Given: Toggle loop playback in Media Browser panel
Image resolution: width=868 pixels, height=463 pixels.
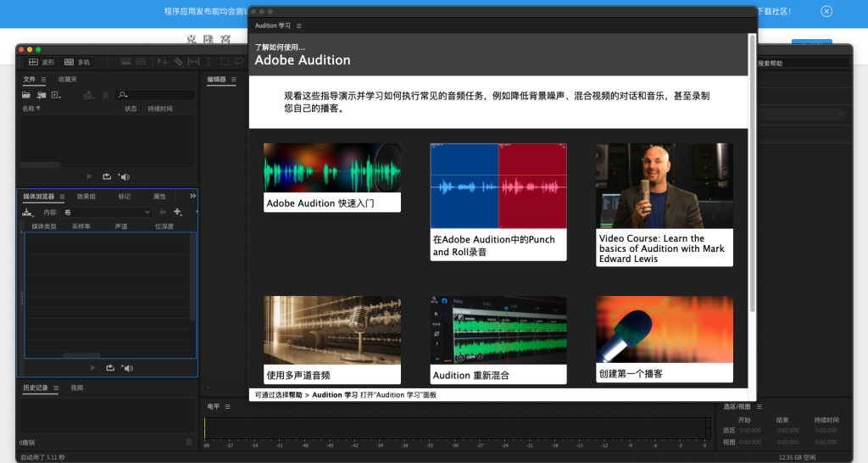Looking at the screenshot, I should pyautogui.click(x=110, y=368).
